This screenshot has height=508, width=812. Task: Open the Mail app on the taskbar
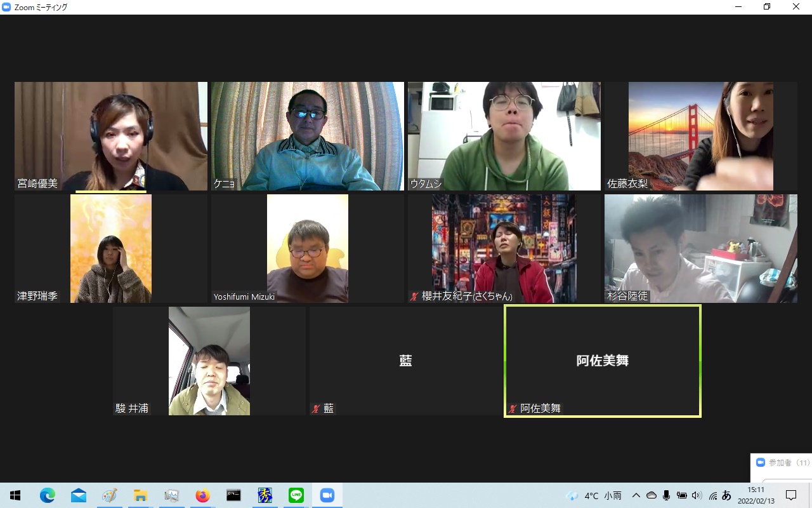click(x=79, y=495)
